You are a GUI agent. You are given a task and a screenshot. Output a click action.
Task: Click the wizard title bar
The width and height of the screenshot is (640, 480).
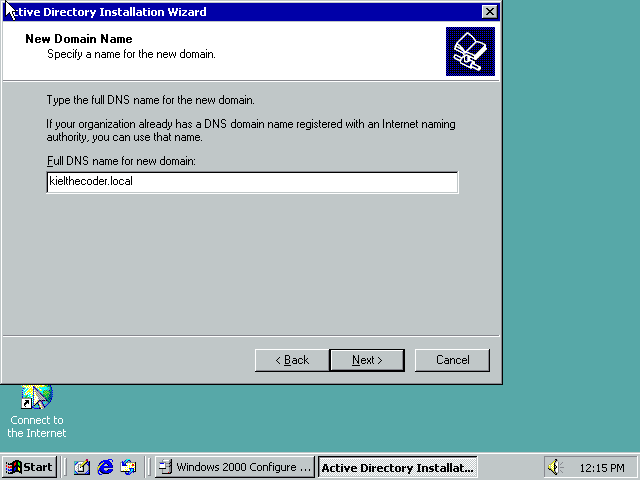(x=250, y=12)
